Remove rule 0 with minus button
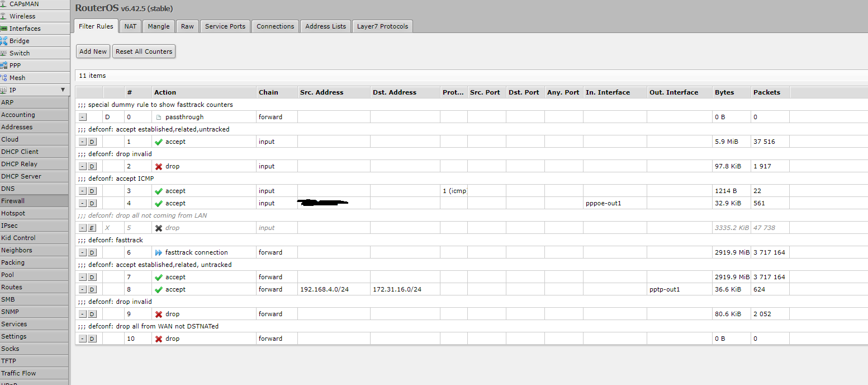The width and height of the screenshot is (868, 385). coord(83,118)
